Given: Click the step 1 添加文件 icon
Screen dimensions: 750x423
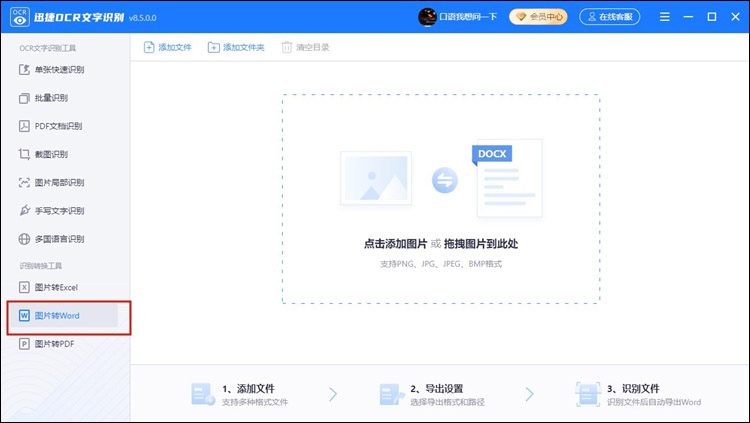Looking at the screenshot, I should (x=203, y=395).
